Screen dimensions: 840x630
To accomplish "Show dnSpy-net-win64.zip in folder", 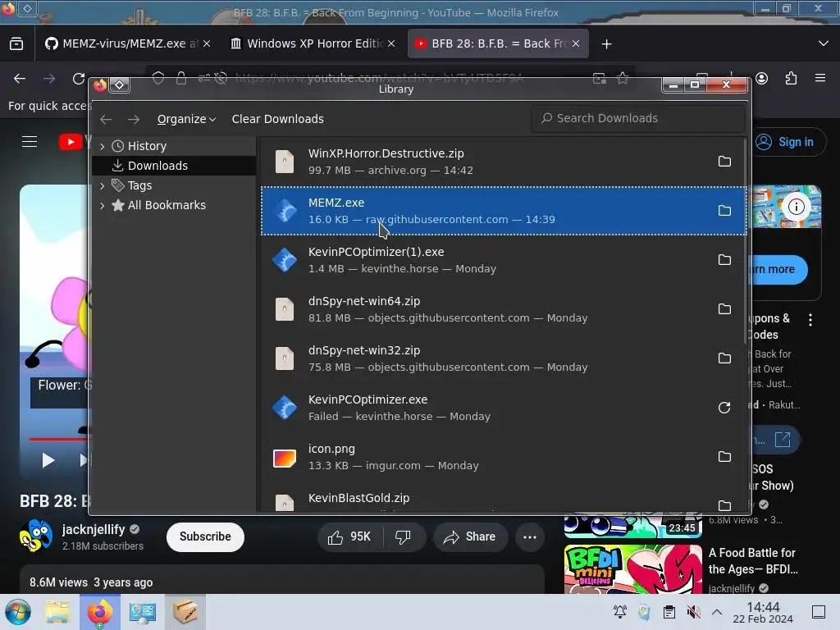I will tap(724, 309).
